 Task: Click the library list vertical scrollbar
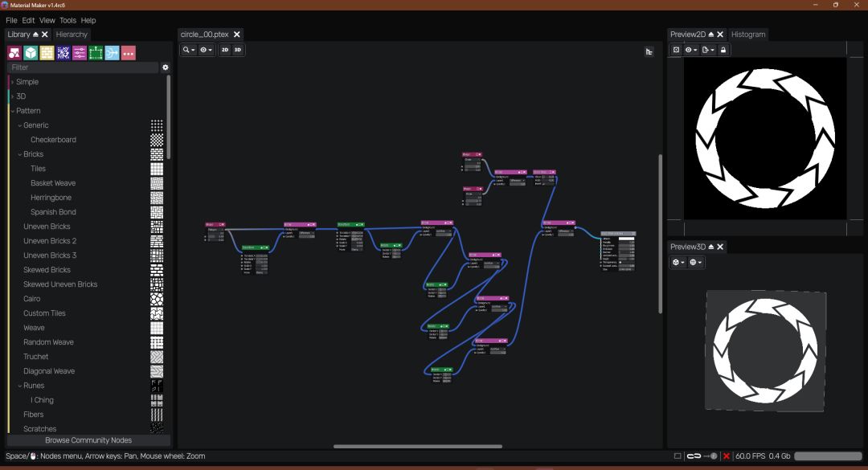coord(168,117)
